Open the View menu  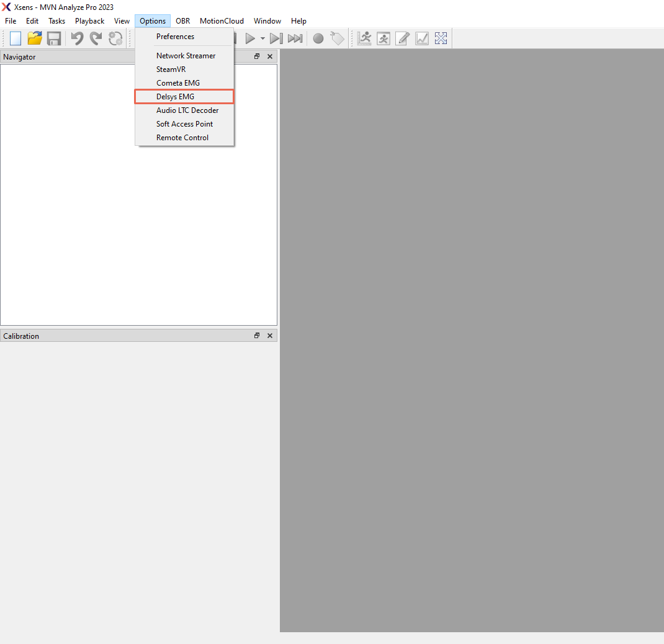(x=122, y=20)
